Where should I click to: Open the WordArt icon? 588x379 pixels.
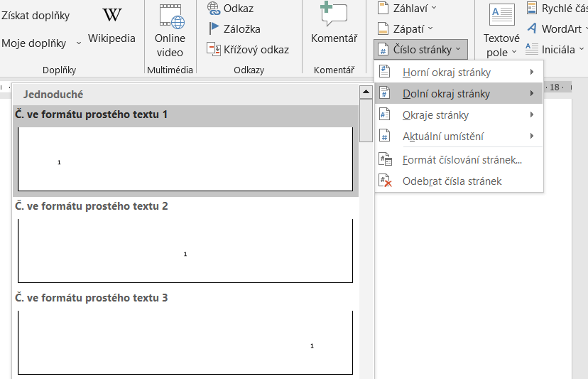[532, 29]
